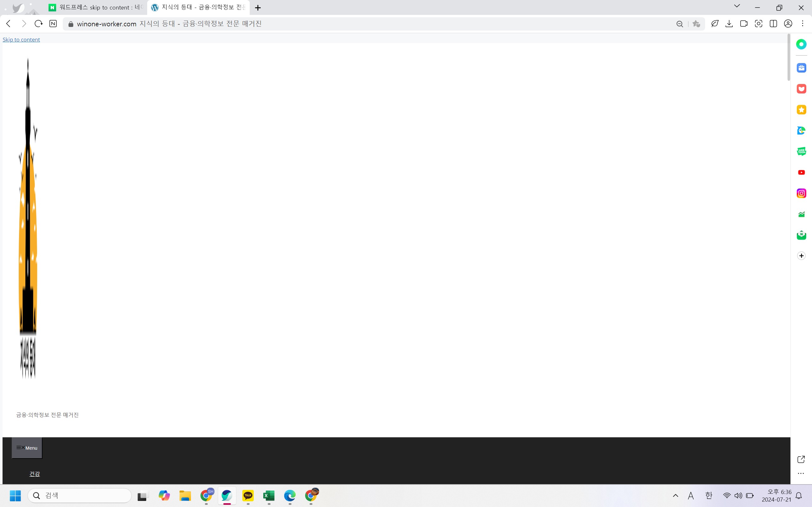Click the WordPress site icon in browser tab
Image resolution: width=812 pixels, height=507 pixels.
tap(155, 7)
